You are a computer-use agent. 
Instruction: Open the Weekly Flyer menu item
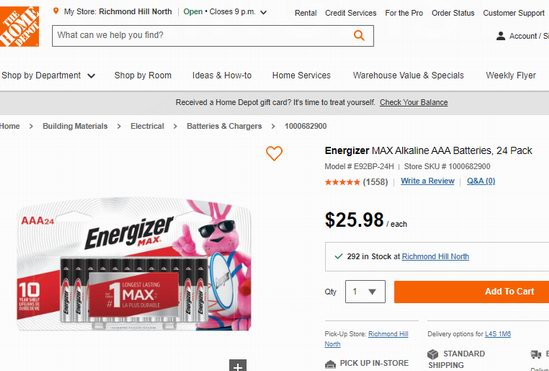click(510, 76)
